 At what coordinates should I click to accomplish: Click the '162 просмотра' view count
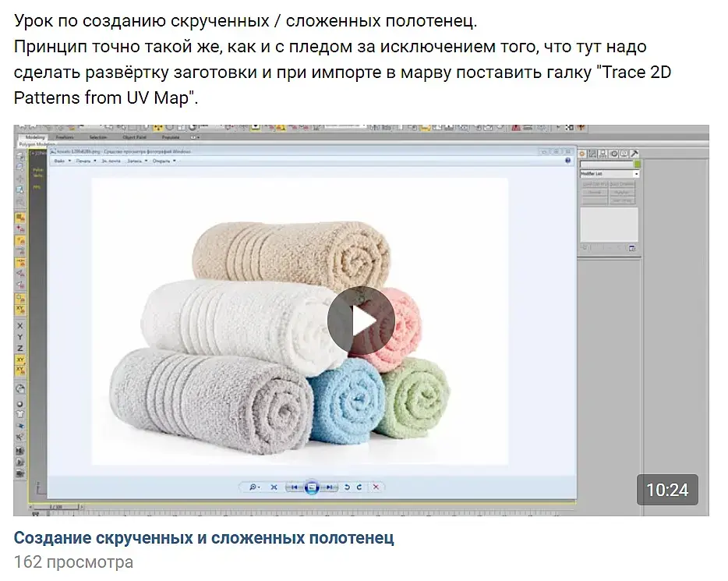tap(73, 562)
